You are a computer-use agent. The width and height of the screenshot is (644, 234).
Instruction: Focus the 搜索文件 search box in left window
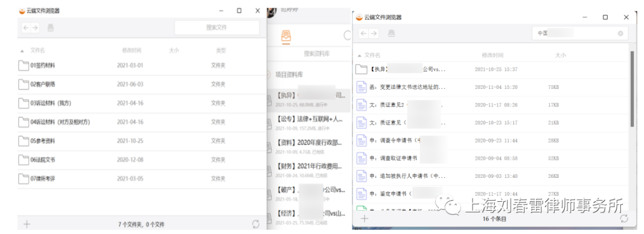pos(217,27)
